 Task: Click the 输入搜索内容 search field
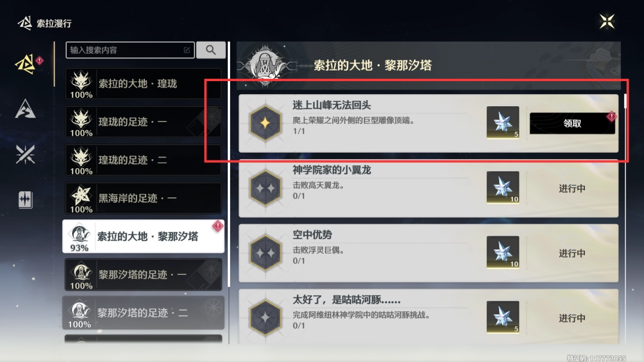pyautogui.click(x=130, y=50)
